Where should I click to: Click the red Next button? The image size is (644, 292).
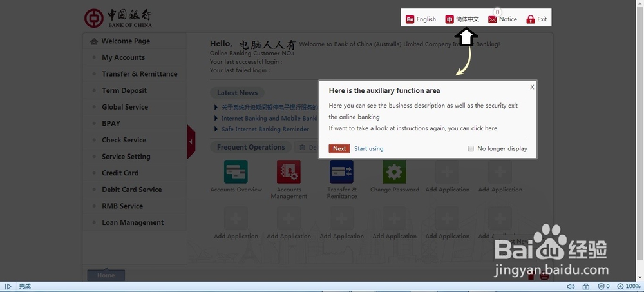coord(339,148)
